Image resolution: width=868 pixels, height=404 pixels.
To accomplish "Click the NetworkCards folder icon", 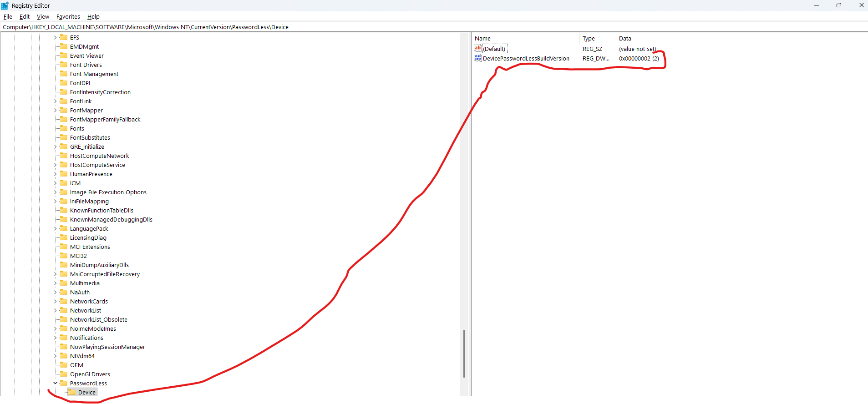I will pyautogui.click(x=64, y=301).
